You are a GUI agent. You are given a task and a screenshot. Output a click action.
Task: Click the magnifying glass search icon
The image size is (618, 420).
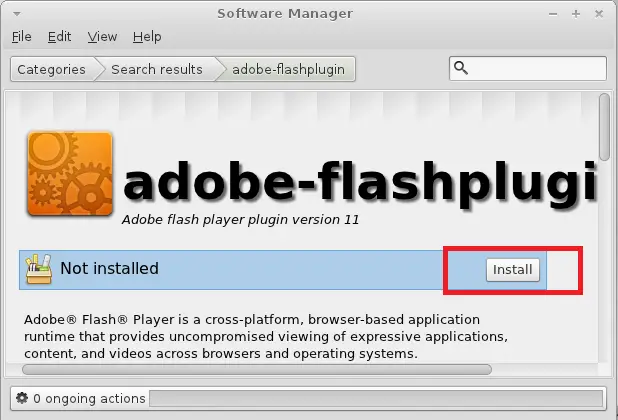(461, 68)
